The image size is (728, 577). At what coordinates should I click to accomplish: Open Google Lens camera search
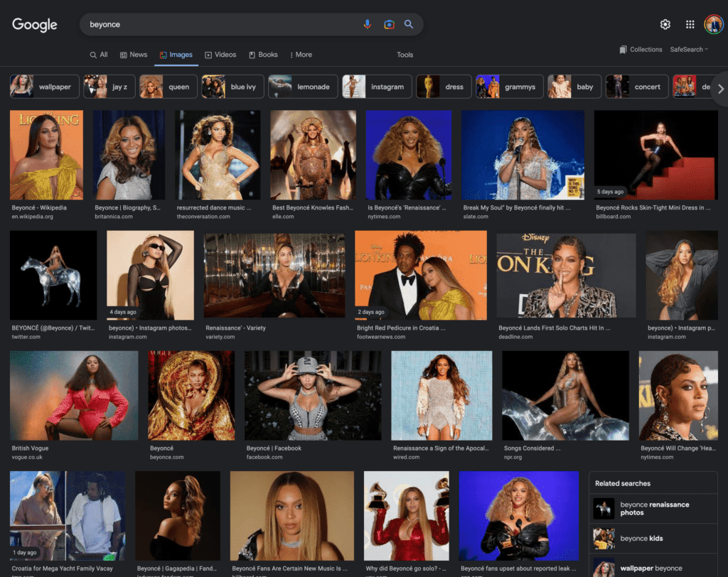[389, 24]
